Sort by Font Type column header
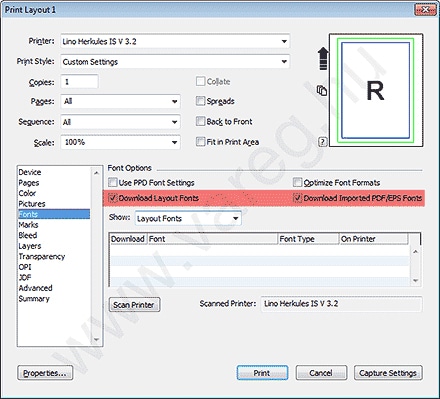Screen dimensions: 440x399 tap(309, 239)
